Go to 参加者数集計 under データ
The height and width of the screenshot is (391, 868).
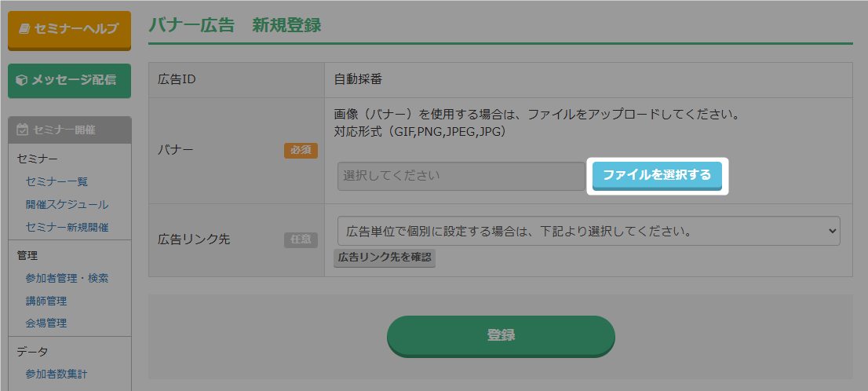57,374
